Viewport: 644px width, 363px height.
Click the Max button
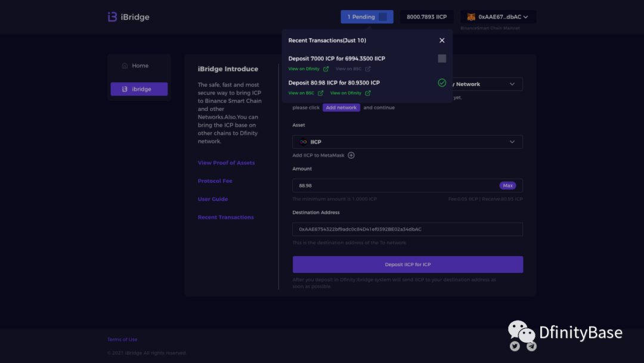[507, 186]
